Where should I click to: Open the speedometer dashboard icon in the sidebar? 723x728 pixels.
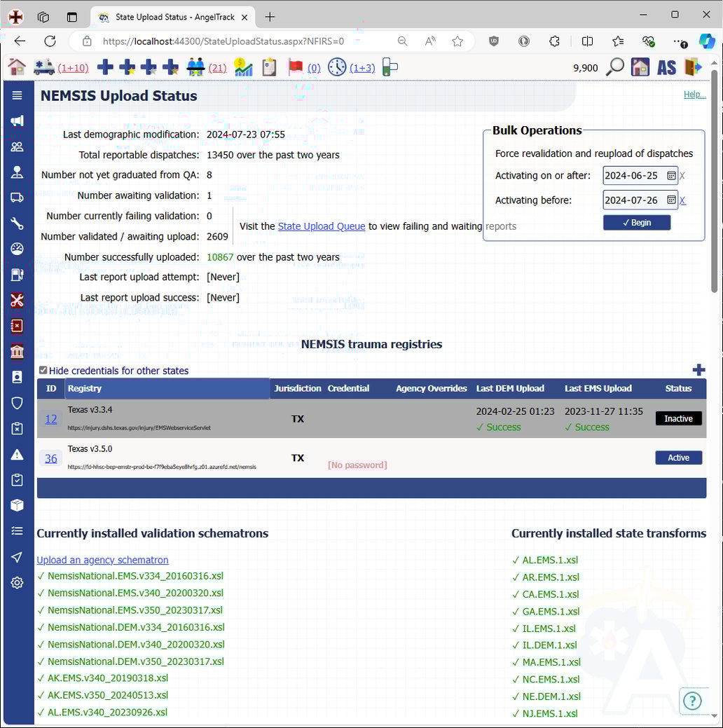click(17, 249)
